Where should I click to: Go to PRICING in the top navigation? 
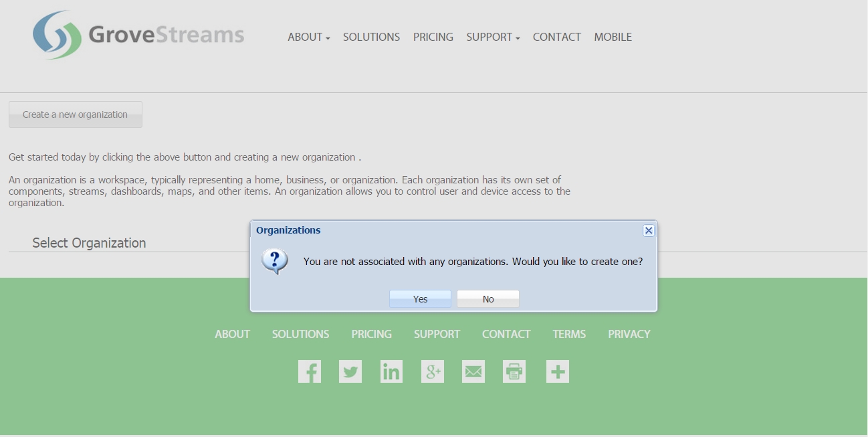[433, 37]
